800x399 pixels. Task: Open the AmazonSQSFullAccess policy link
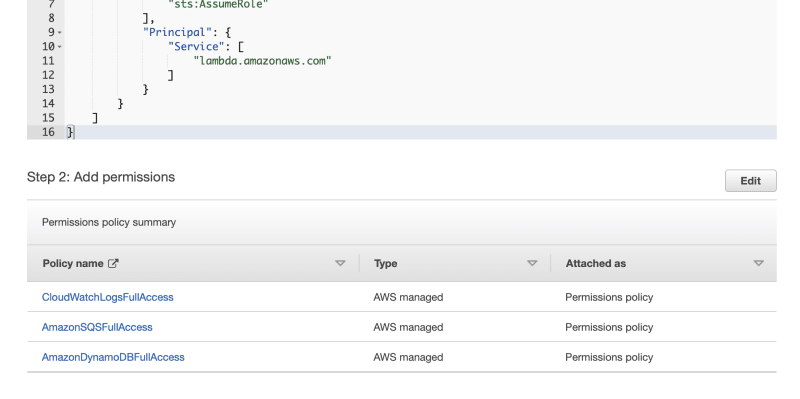(x=97, y=327)
